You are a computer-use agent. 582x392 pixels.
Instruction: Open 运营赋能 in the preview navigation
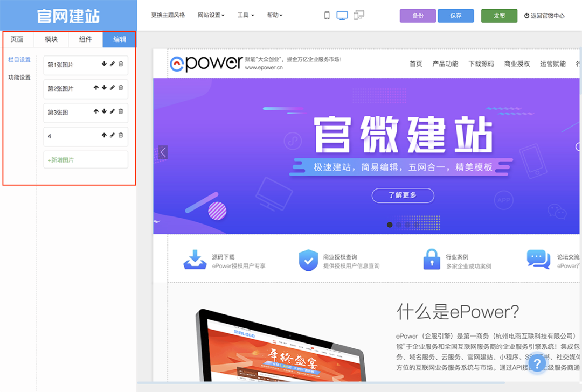coord(553,64)
